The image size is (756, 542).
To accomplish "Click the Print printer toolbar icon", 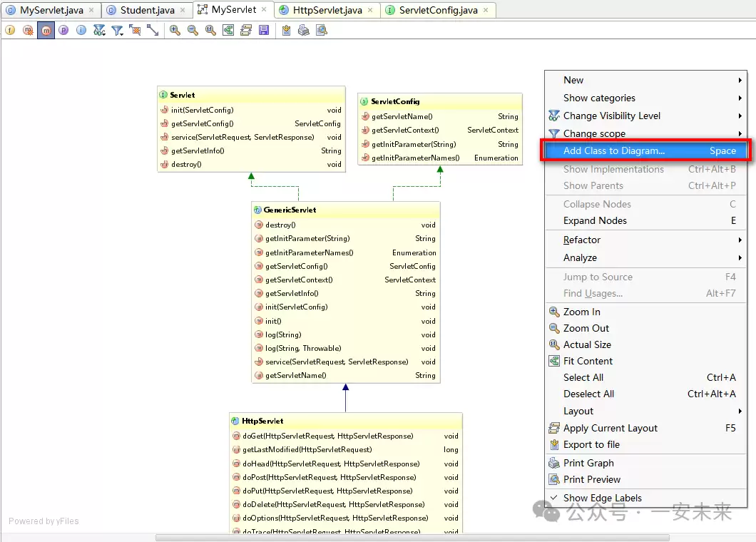I will point(304,30).
